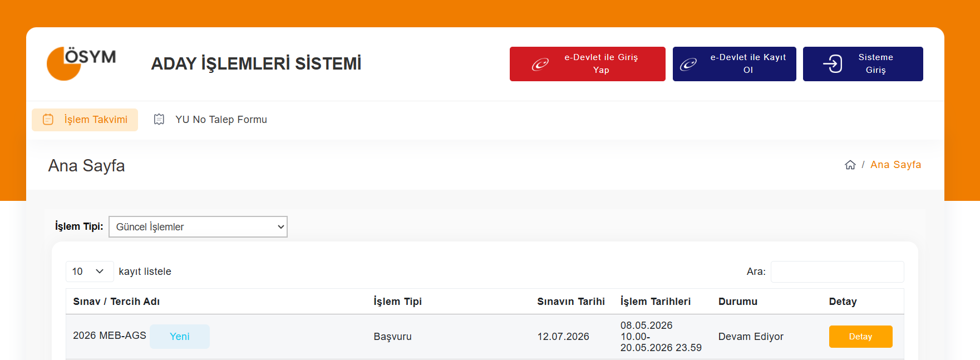Click the ÖSYM logo

[x=81, y=63]
